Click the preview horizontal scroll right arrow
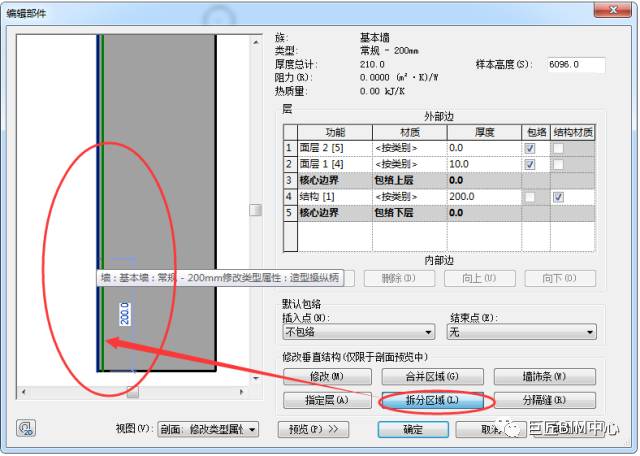Viewport: 640px width, 456px height. (x=242, y=392)
